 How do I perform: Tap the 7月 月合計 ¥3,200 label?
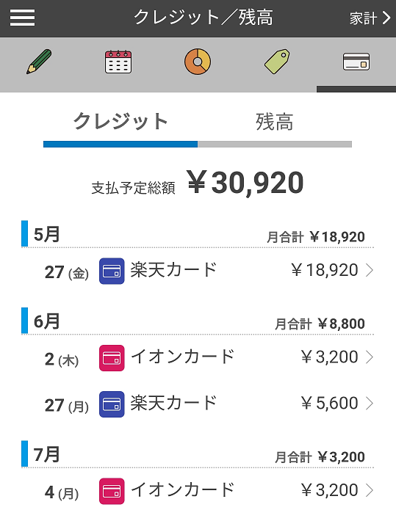tap(320, 457)
